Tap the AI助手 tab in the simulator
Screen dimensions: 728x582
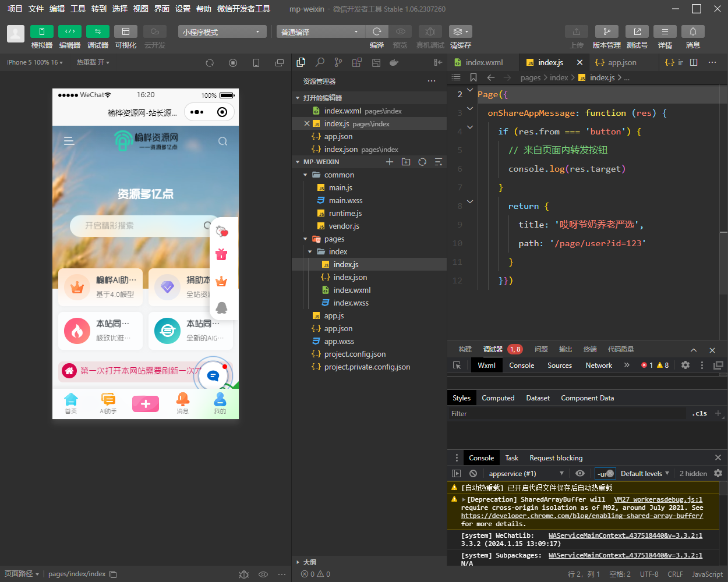pos(108,403)
